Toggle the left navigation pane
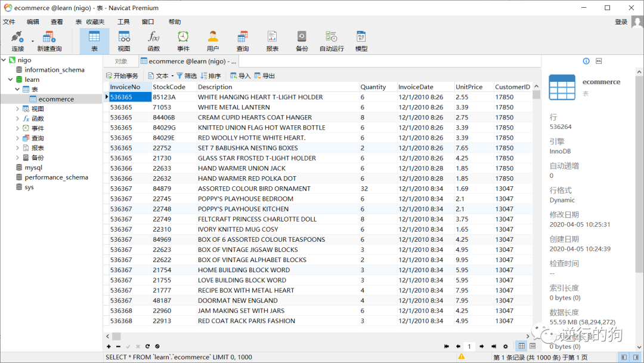The height and width of the screenshot is (363, 644). point(624,357)
